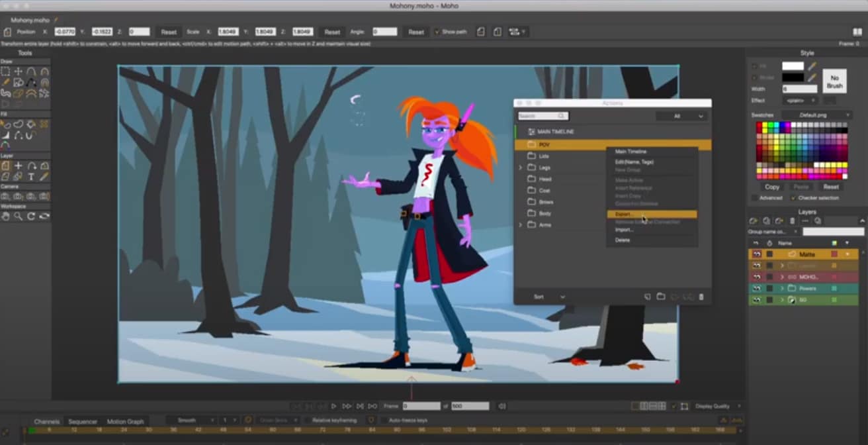Open the Effect dropdown in Style
This screenshot has height=445, width=868.
click(799, 101)
